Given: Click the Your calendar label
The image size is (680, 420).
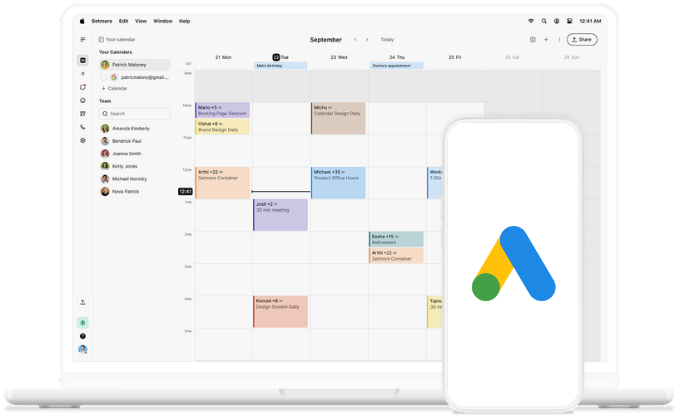Looking at the screenshot, I should (121, 39).
